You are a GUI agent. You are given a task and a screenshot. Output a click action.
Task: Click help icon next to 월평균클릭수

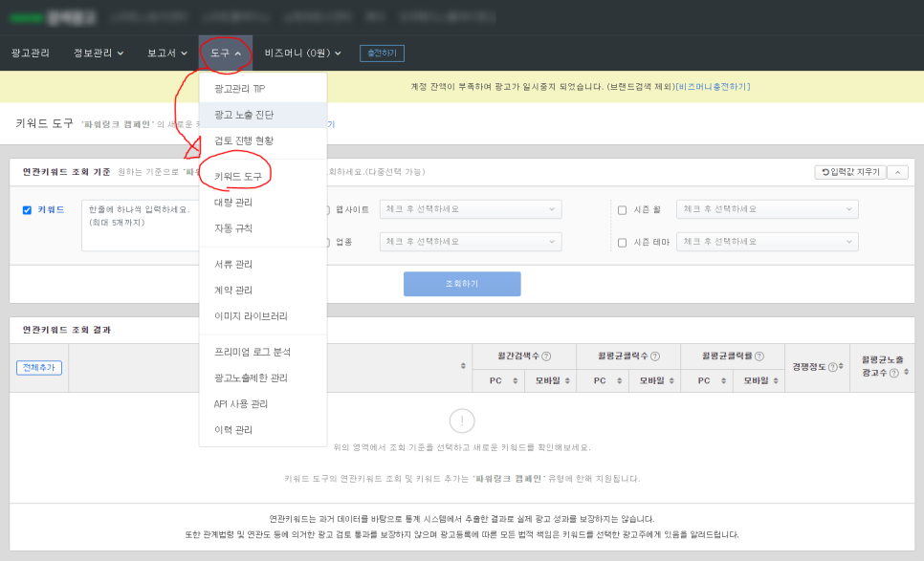click(655, 356)
